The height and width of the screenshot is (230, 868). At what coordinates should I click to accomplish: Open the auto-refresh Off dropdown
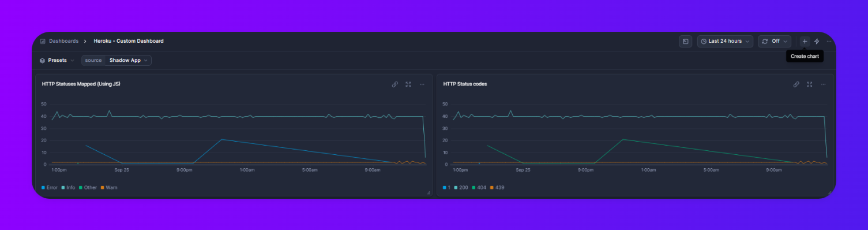774,41
